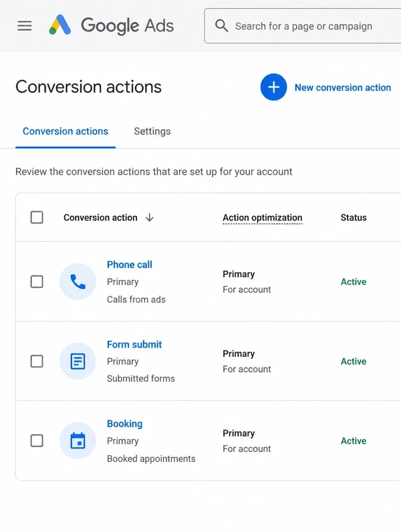This screenshot has height=532, width=401.
Task: Click bold Primary optimization in Booking row
Action: [239, 433]
